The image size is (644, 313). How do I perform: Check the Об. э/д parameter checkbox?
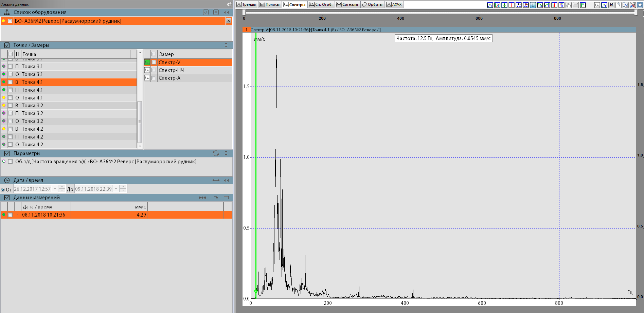pos(10,162)
